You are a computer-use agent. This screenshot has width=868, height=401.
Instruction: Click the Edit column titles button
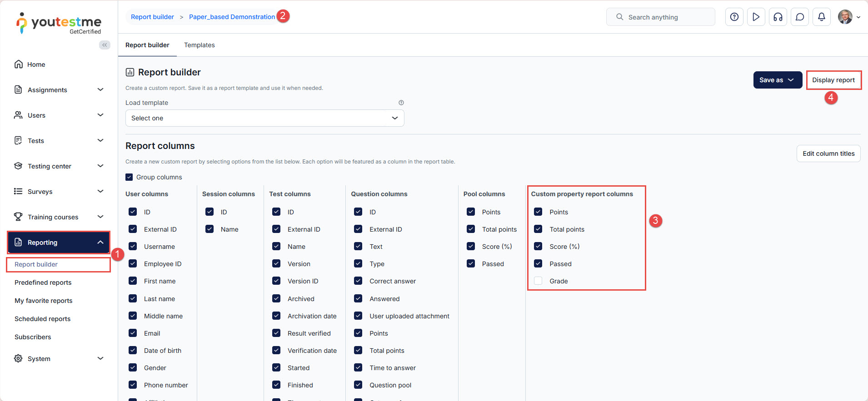click(828, 153)
